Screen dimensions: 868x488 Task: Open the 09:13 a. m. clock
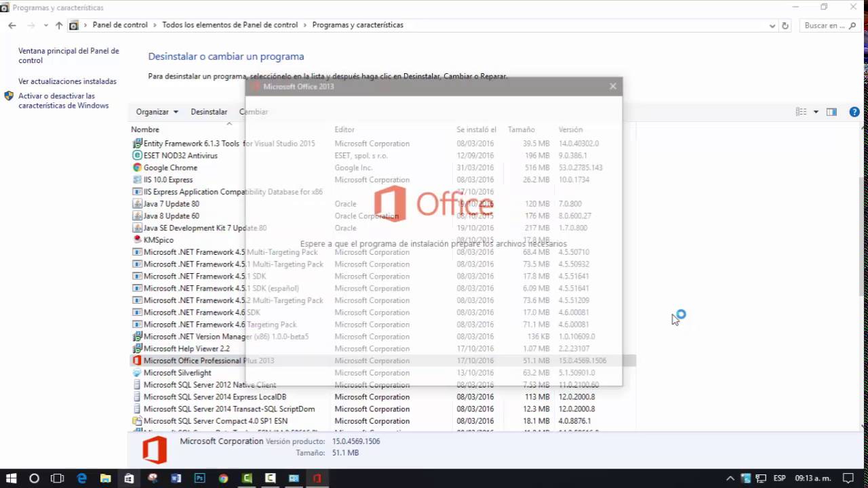pyautogui.click(x=812, y=479)
